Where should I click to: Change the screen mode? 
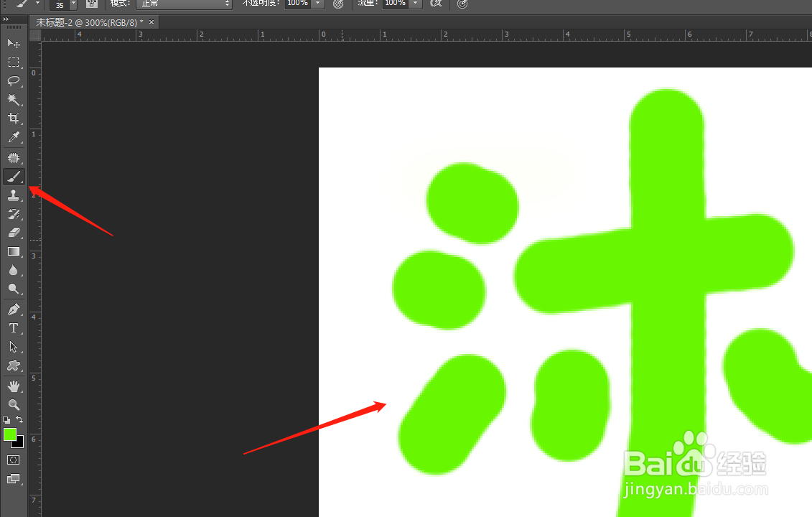pyautogui.click(x=14, y=479)
